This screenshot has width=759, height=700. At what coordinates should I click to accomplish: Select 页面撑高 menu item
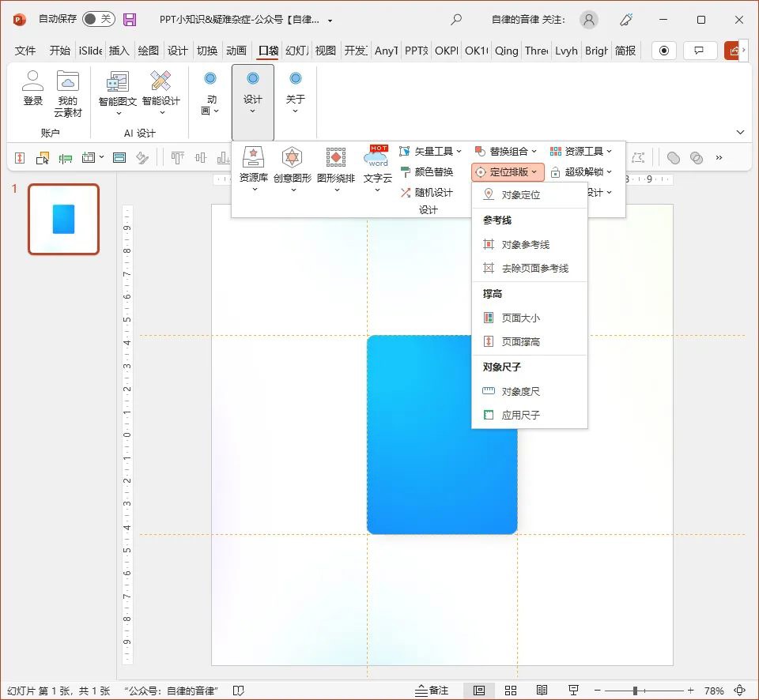520,342
